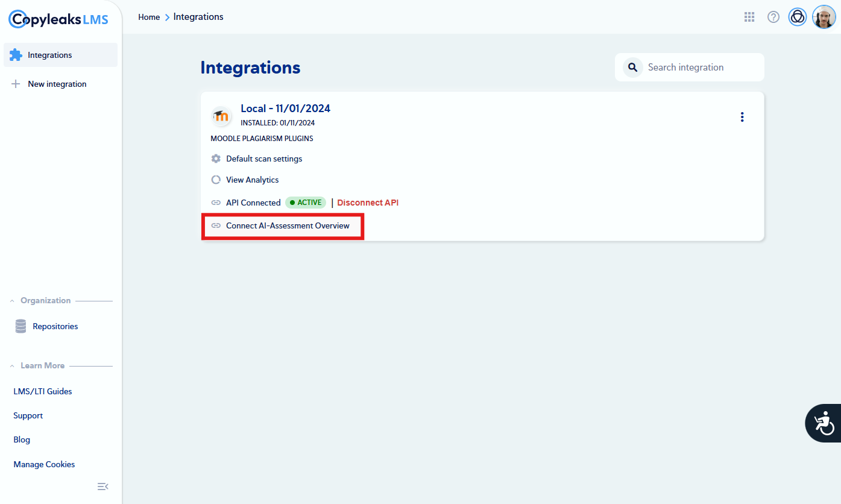
Task: Open the Blog link
Action: [x=22, y=439]
